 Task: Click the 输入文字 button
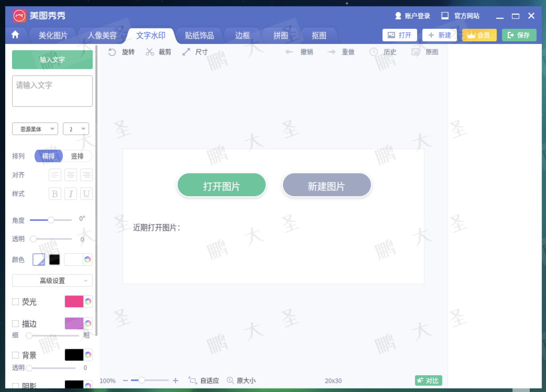tap(53, 60)
